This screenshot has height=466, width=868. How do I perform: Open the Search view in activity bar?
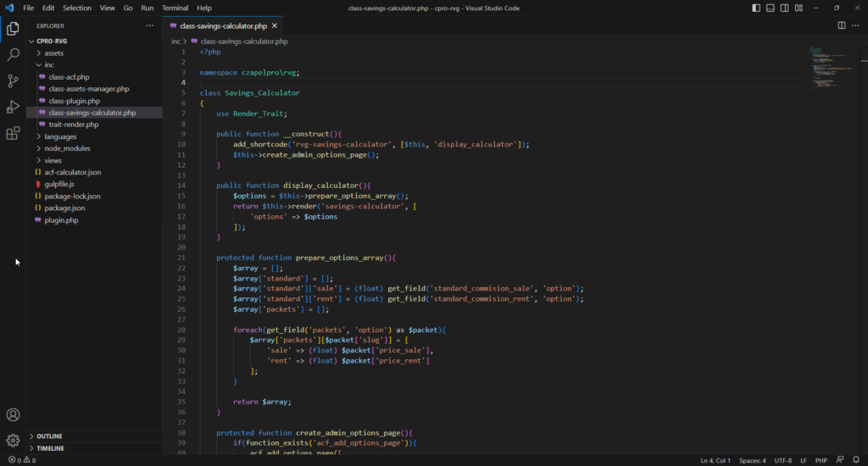[13, 54]
